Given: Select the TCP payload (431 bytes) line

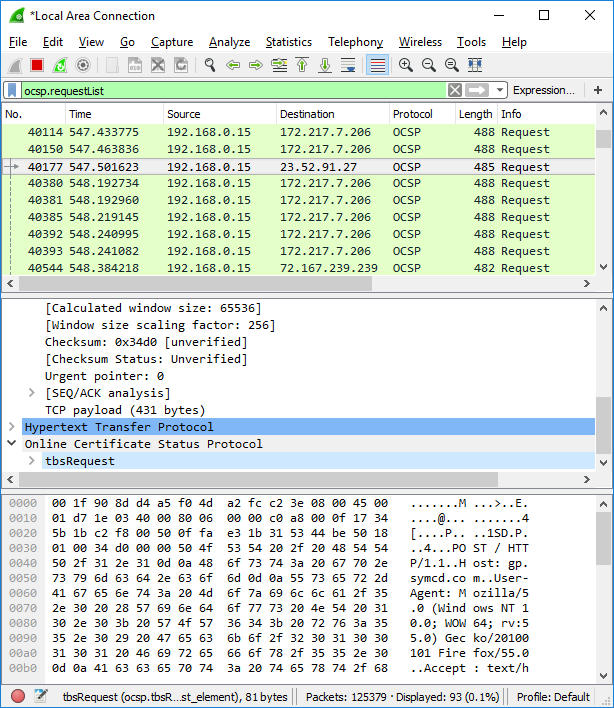Looking at the screenshot, I should 125,410.
